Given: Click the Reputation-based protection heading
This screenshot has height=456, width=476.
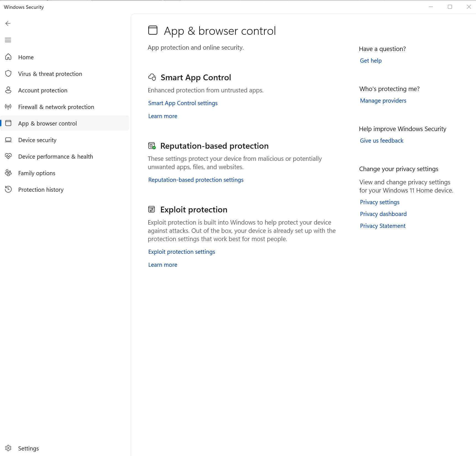Looking at the screenshot, I should click(x=214, y=146).
